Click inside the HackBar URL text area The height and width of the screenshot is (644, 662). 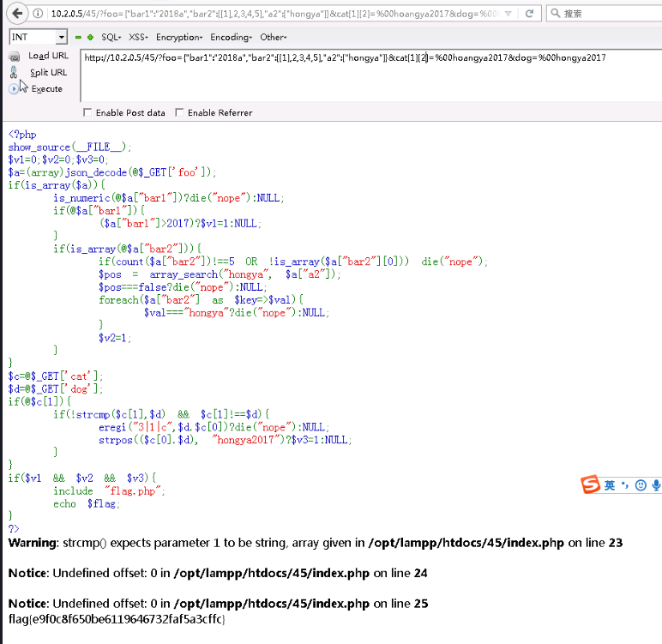pyautogui.click(x=371, y=76)
